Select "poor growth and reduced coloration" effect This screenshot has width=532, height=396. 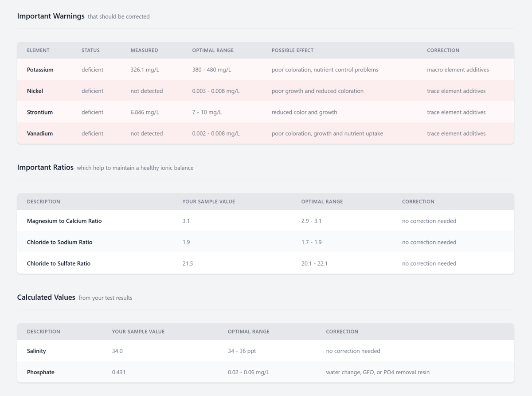pyautogui.click(x=317, y=91)
